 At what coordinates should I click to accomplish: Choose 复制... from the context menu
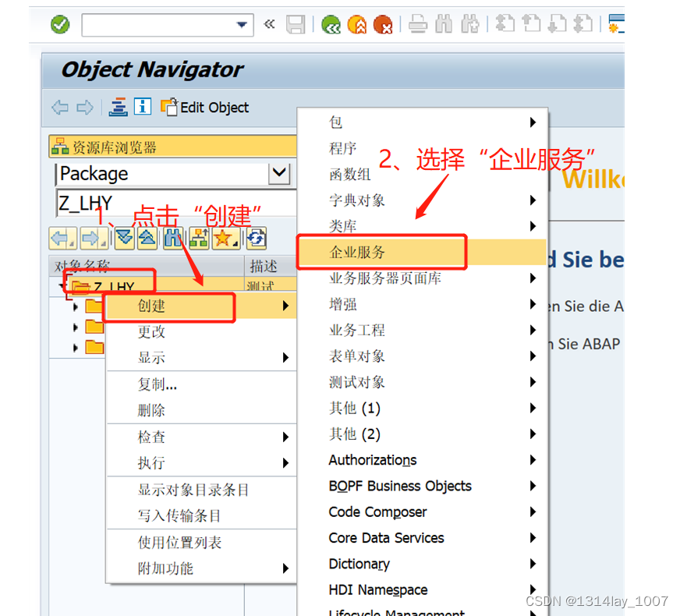202,384
